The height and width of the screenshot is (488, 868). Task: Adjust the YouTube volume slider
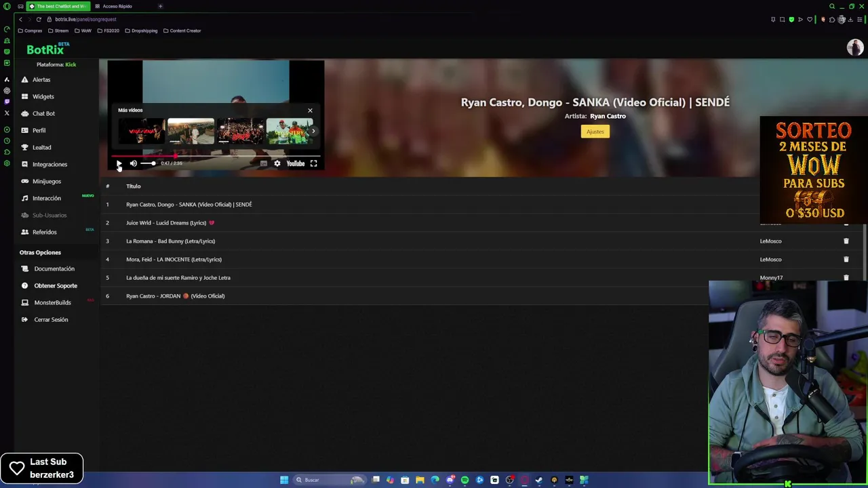(x=148, y=163)
